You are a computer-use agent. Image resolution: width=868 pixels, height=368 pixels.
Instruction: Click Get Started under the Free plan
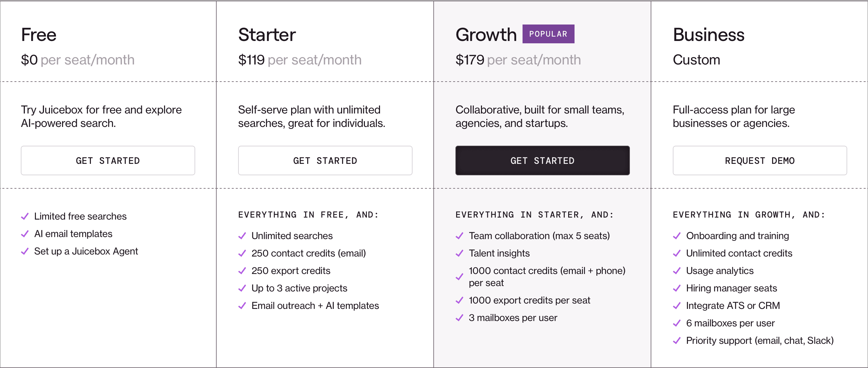pyautogui.click(x=108, y=160)
